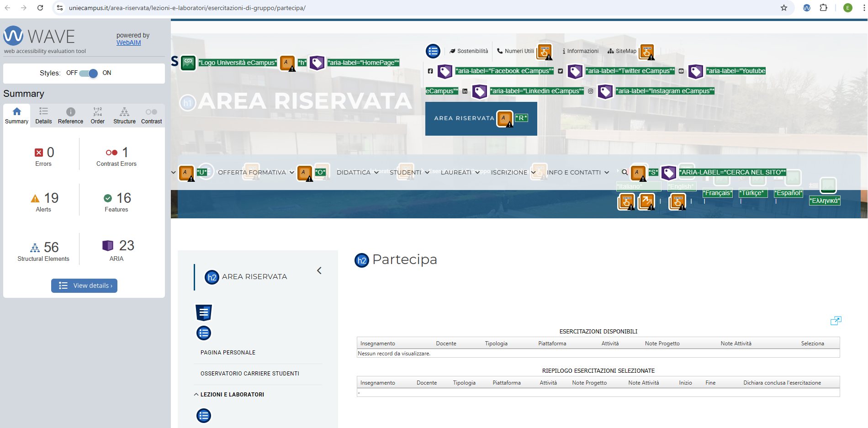Image resolution: width=868 pixels, height=428 pixels.
Task: Click the Facebook eCampus social icon
Action: 430,71
